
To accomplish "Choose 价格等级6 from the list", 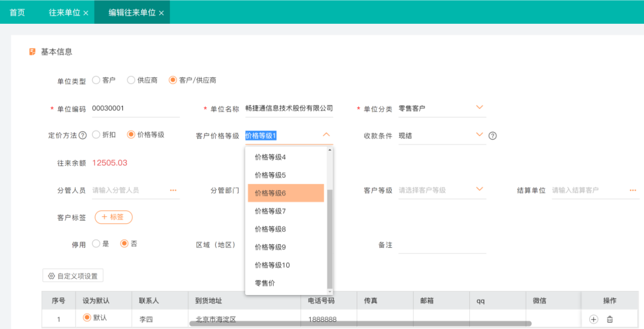I will point(286,193).
